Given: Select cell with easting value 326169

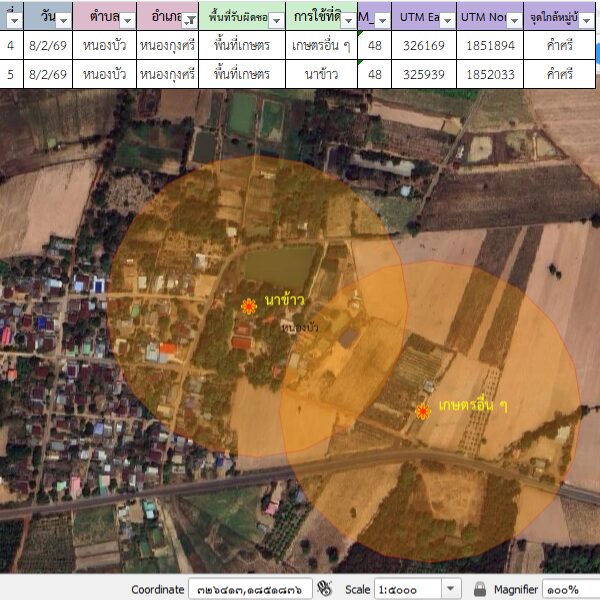Looking at the screenshot, I should coord(424,46).
